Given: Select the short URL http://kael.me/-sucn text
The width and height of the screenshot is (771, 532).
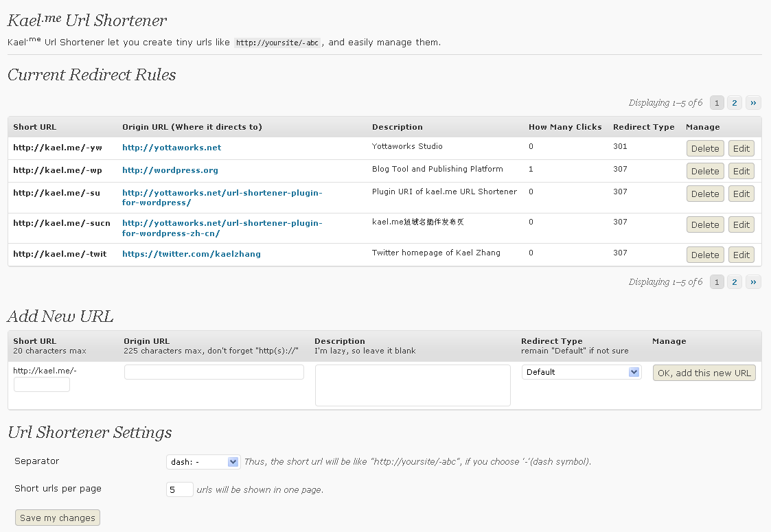Looking at the screenshot, I should point(62,223).
